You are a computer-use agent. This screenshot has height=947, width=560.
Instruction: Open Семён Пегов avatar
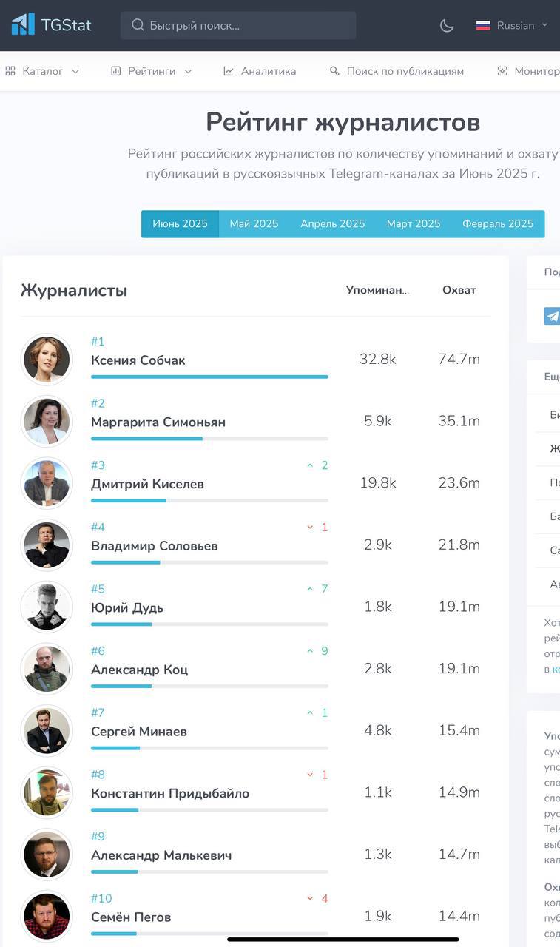click(47, 916)
